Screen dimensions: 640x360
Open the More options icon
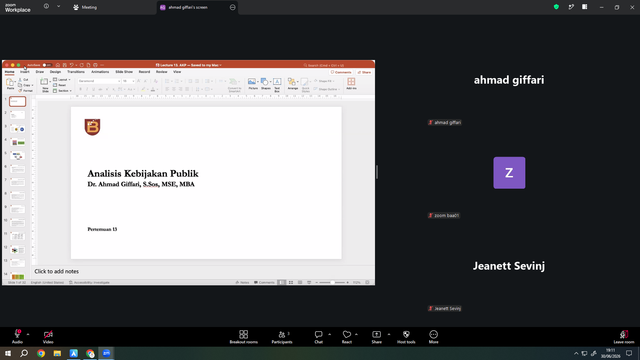(433, 334)
